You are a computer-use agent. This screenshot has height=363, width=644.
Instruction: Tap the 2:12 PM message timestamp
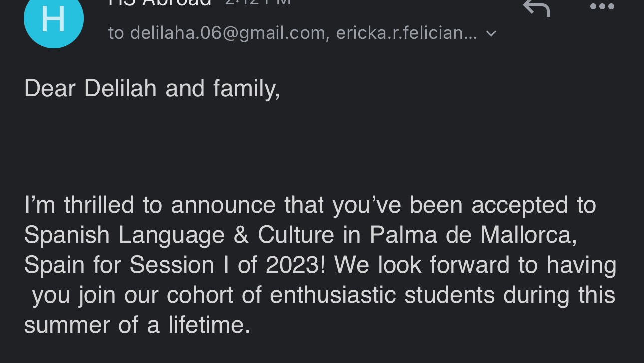(258, 2)
